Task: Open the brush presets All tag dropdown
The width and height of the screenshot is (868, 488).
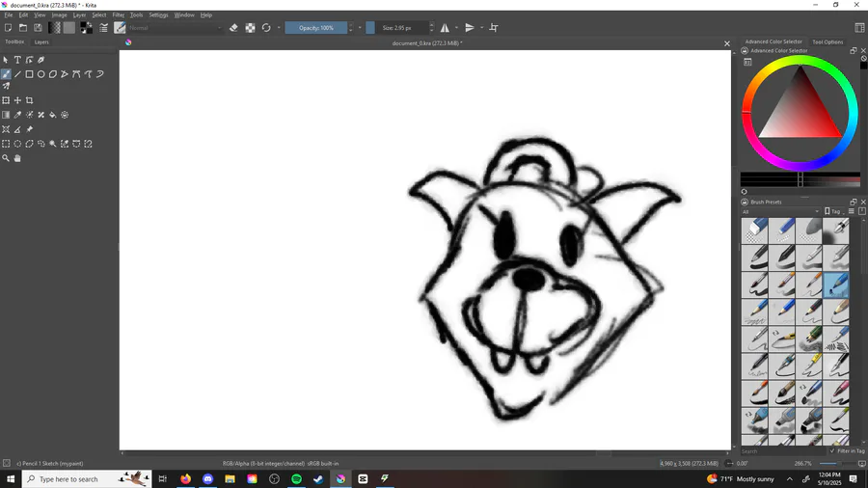Action: tap(780, 211)
